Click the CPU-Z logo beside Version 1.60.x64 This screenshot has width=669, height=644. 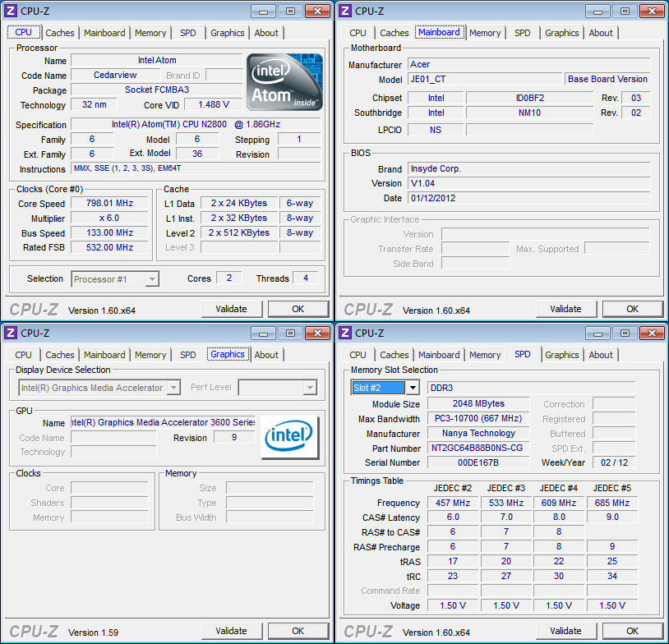pyautogui.click(x=34, y=309)
